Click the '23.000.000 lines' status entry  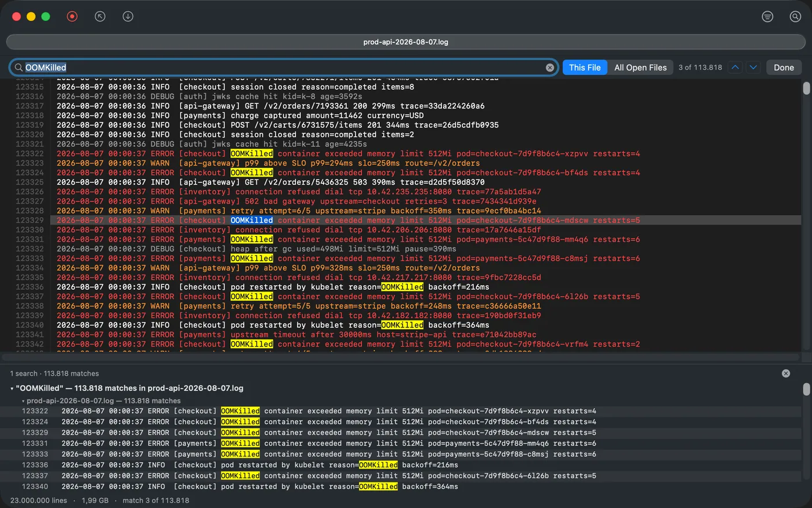[x=38, y=500]
